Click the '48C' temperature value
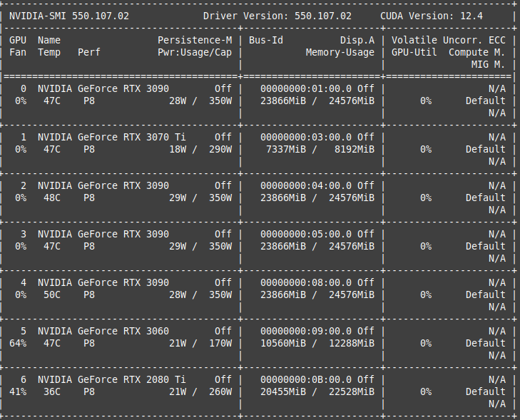 click(52, 198)
